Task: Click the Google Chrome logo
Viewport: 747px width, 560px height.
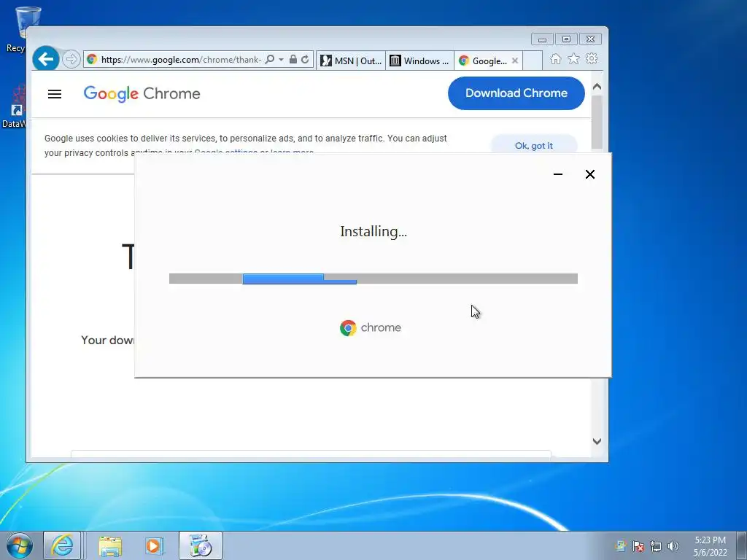Action: [x=142, y=94]
